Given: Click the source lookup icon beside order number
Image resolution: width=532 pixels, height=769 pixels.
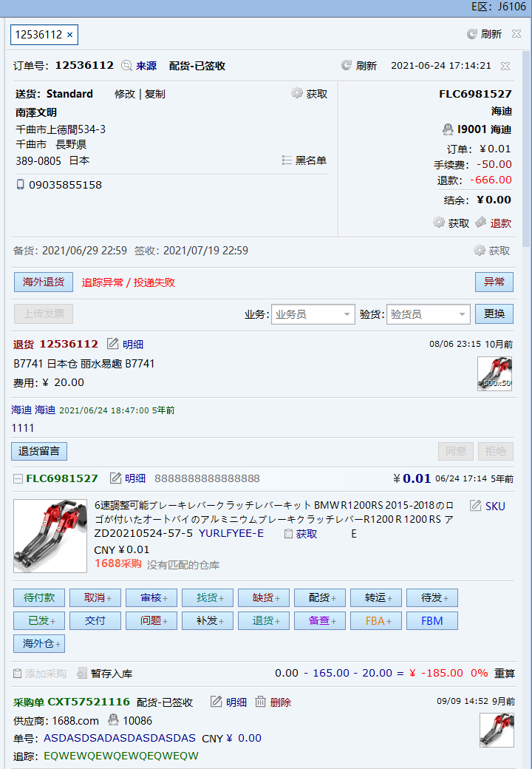Looking at the screenshot, I should tap(126, 66).
